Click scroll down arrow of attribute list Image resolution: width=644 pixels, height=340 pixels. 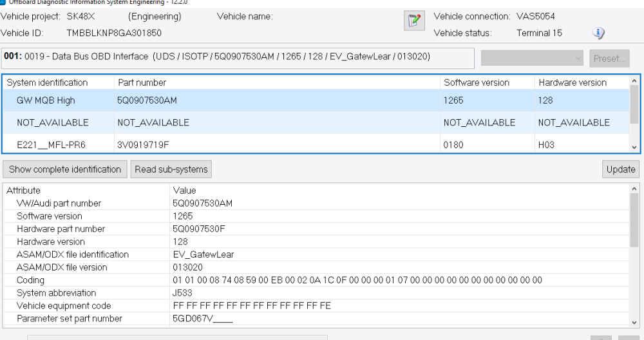(x=634, y=323)
